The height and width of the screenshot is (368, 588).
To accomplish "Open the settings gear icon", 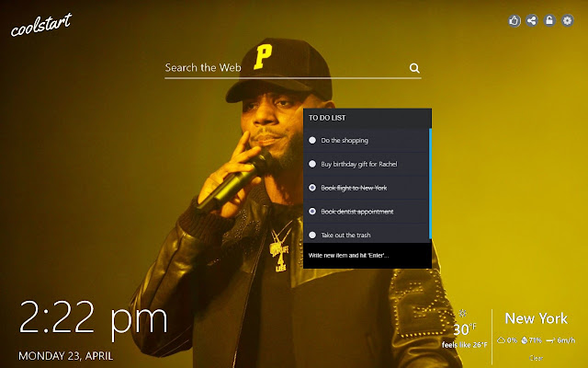I will pyautogui.click(x=568, y=20).
